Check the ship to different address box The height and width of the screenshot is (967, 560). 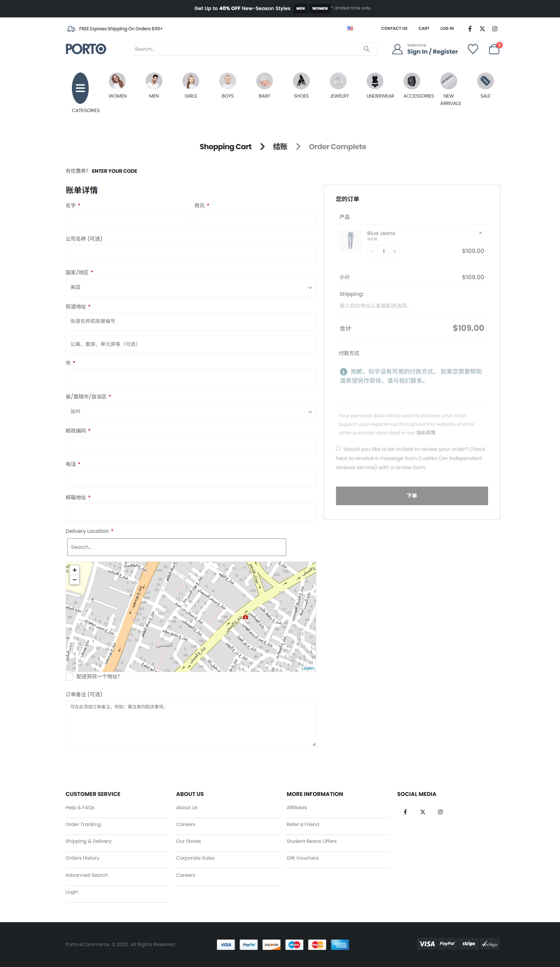tap(70, 677)
